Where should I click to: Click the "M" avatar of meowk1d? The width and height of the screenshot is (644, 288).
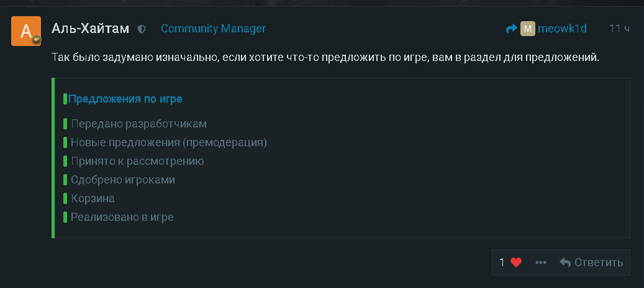tap(527, 29)
